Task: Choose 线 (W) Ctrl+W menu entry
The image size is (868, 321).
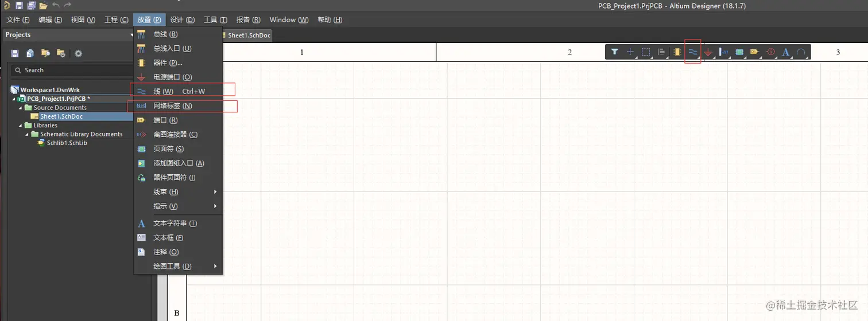Action: (178, 92)
